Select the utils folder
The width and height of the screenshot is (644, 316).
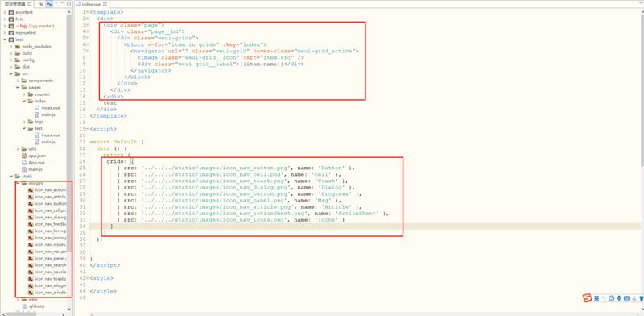click(x=32, y=148)
